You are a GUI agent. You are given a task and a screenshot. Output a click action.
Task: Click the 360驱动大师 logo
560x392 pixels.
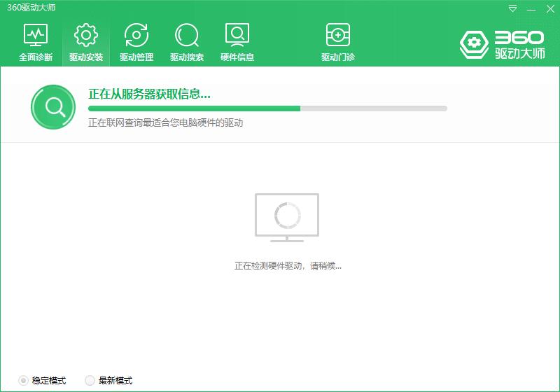click(502, 45)
